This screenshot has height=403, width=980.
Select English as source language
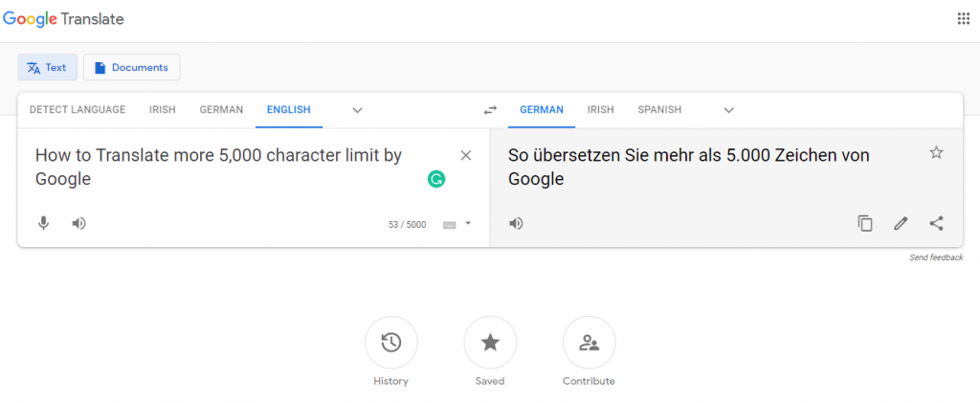click(x=289, y=110)
